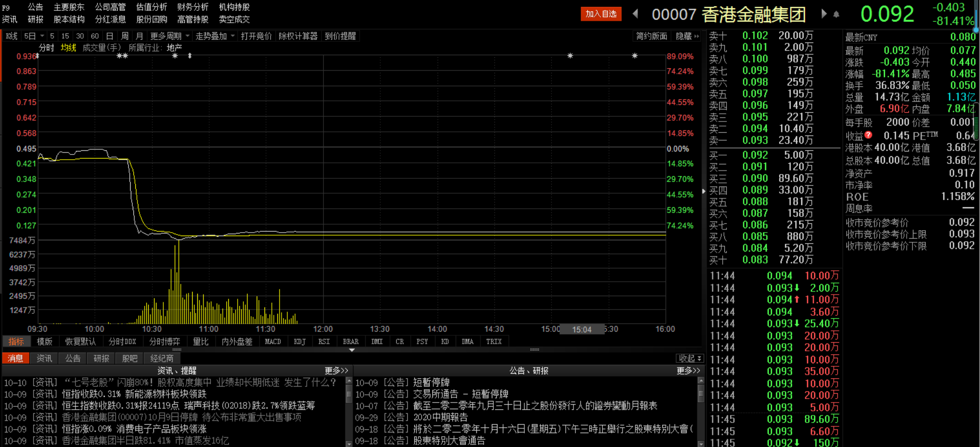The height and width of the screenshot is (447, 980).
Task: Click 恢复默认 to reset indicators
Action: 81,342
